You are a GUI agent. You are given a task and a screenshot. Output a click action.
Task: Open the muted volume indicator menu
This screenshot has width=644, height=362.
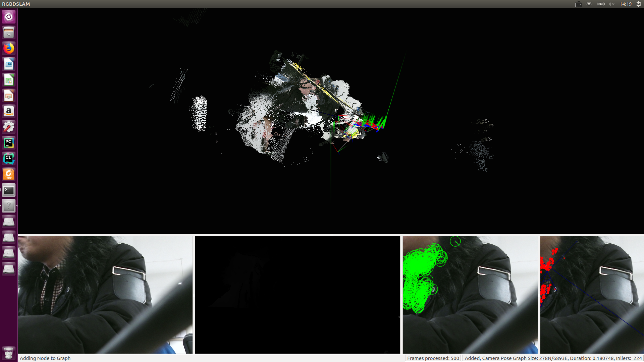(611, 4)
